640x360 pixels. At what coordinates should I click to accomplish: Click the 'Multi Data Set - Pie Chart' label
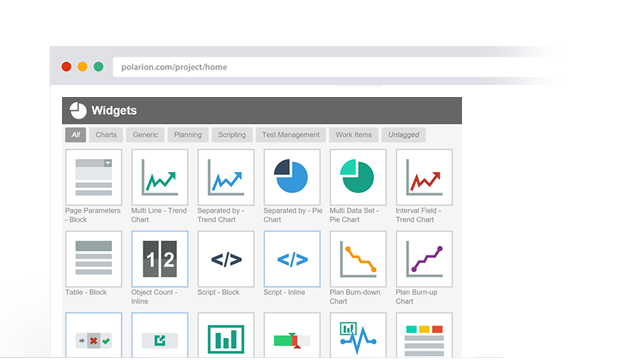click(354, 215)
